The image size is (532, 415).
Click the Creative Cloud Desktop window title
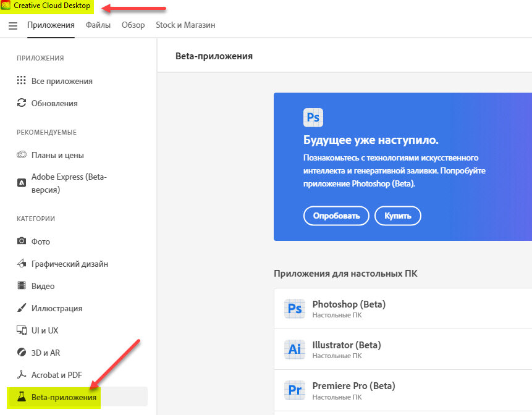(x=52, y=6)
